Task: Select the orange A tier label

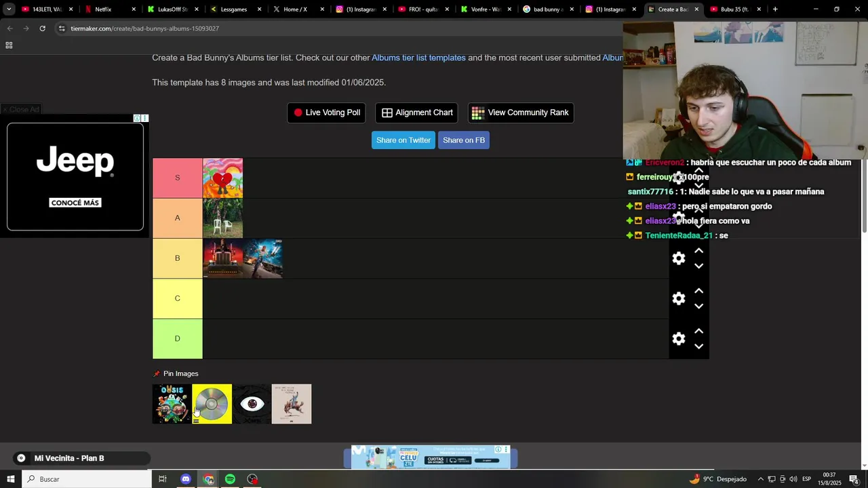Action: 178,218
